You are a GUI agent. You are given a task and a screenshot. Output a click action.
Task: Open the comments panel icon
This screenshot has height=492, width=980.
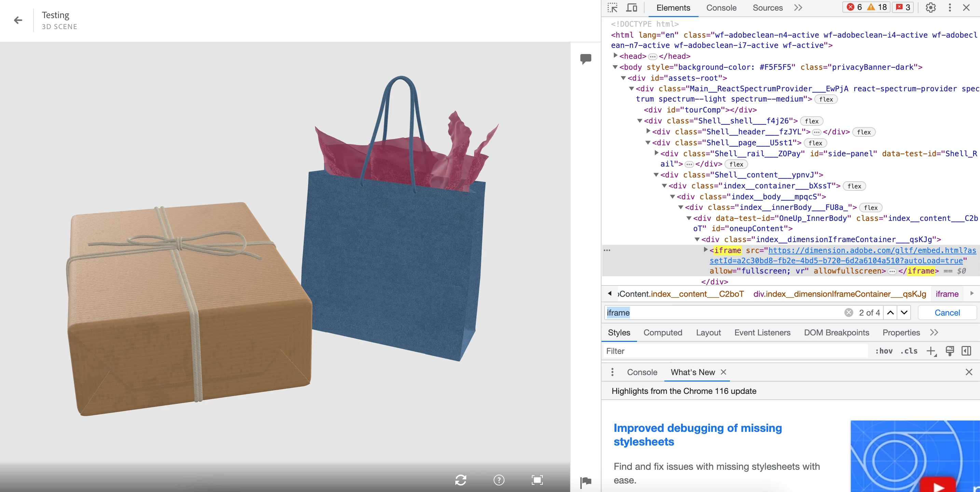click(585, 59)
